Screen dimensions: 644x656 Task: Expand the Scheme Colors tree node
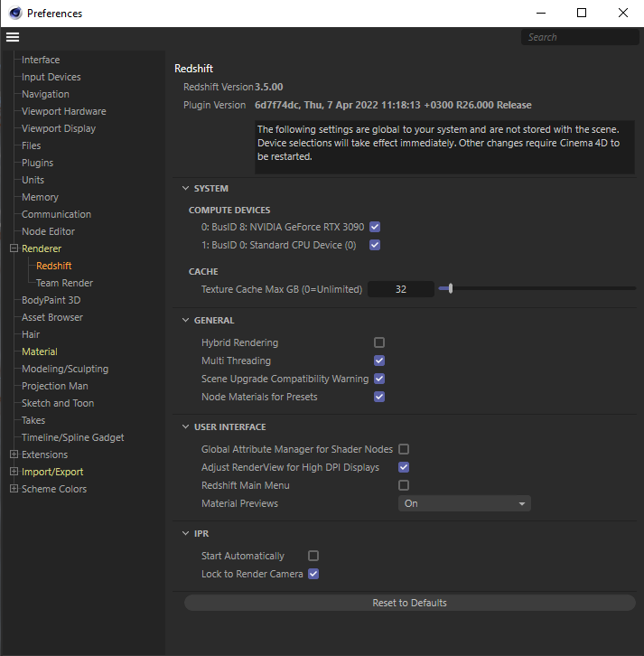[x=14, y=489]
